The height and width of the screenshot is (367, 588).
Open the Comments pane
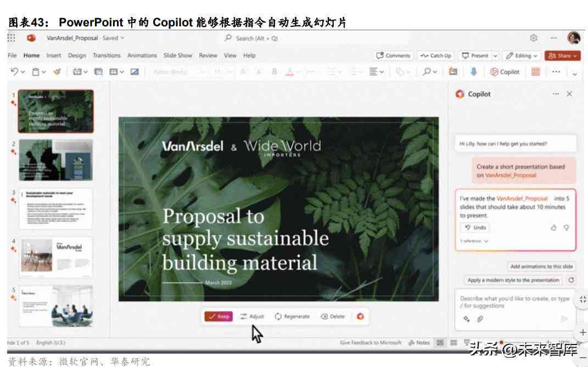[x=393, y=55]
